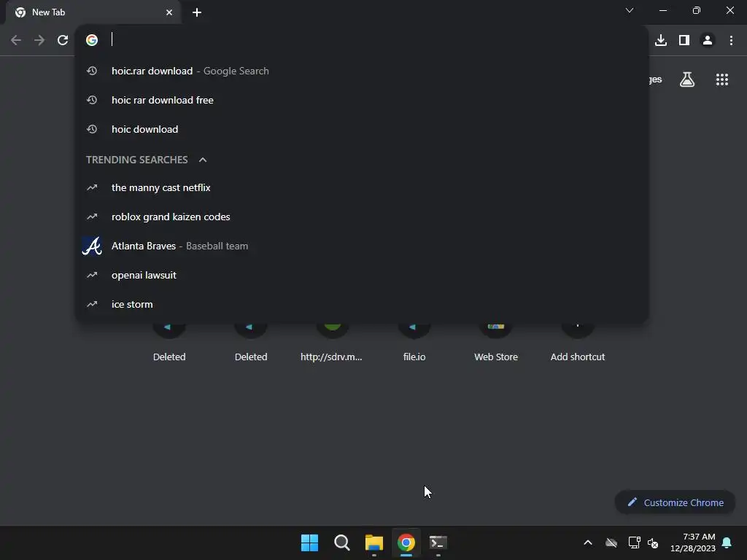747x560 pixels.
Task: Open the Downloads icon in the toolbar
Action: click(661, 41)
